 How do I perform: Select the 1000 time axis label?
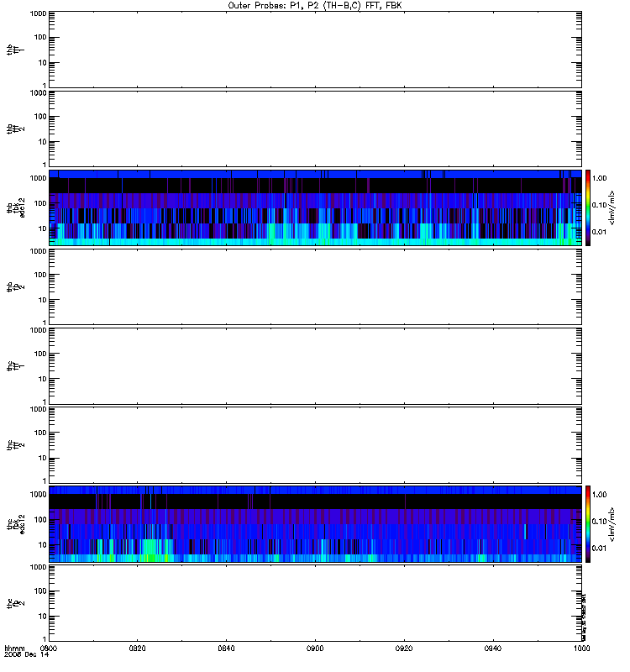click(581, 648)
